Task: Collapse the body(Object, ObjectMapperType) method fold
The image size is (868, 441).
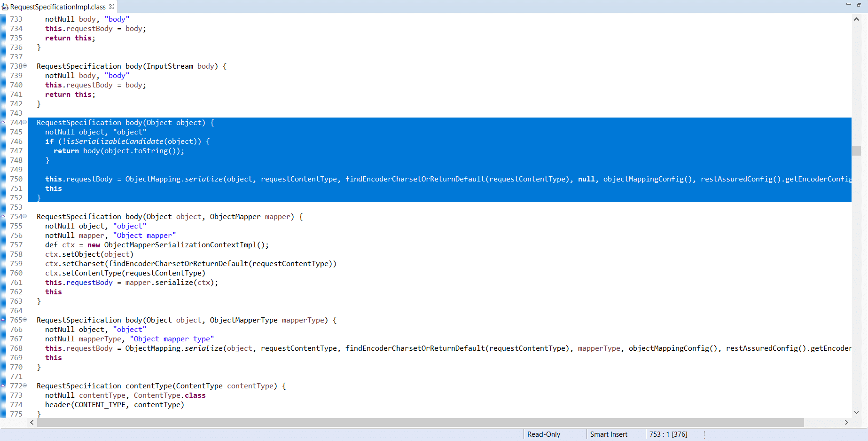Action: pyautogui.click(x=25, y=320)
